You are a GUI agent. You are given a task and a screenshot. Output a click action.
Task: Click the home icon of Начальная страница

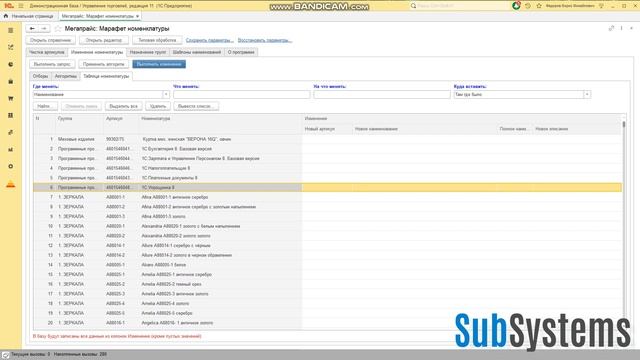[x=6, y=16]
